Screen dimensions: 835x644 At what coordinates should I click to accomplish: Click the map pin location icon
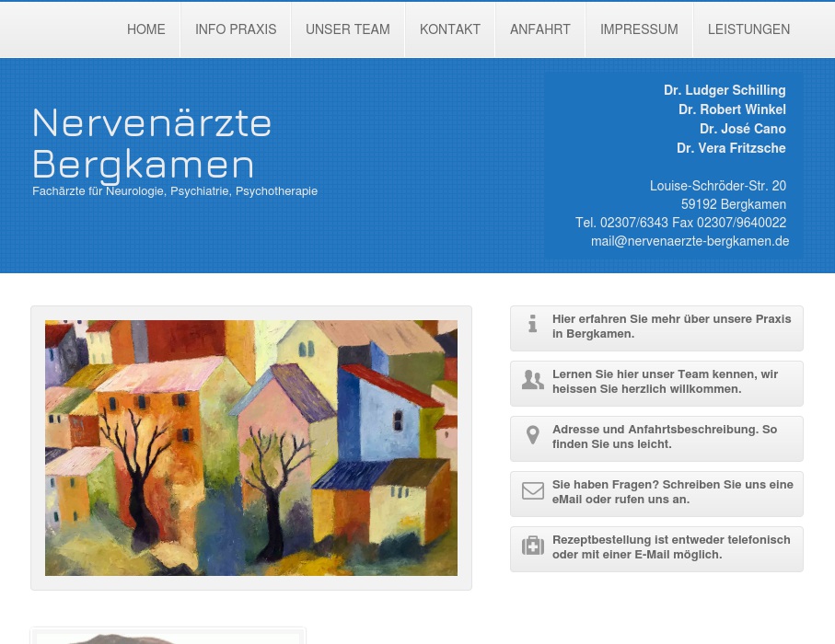point(532,435)
